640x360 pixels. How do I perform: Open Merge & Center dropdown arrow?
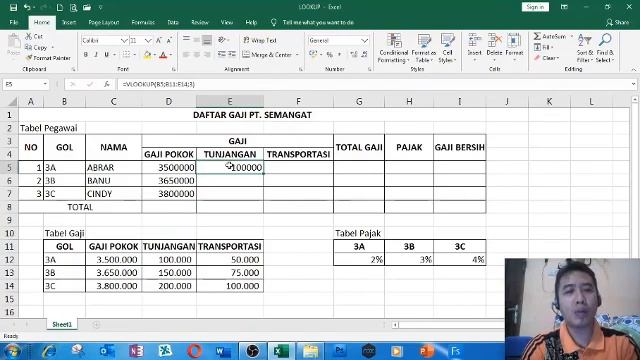pyautogui.click(x=297, y=55)
